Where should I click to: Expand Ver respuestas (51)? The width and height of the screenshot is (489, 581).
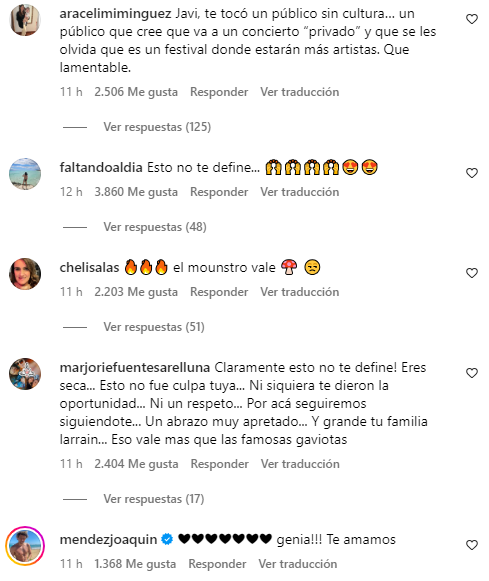154,327
